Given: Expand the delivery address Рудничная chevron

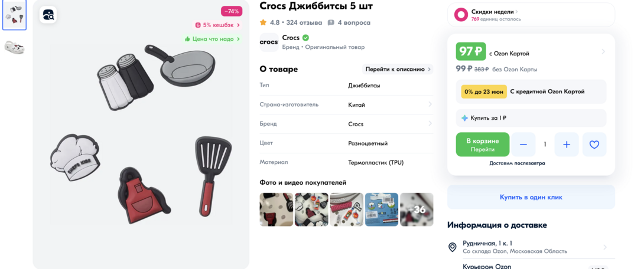Looking at the screenshot, I should click(605, 247).
